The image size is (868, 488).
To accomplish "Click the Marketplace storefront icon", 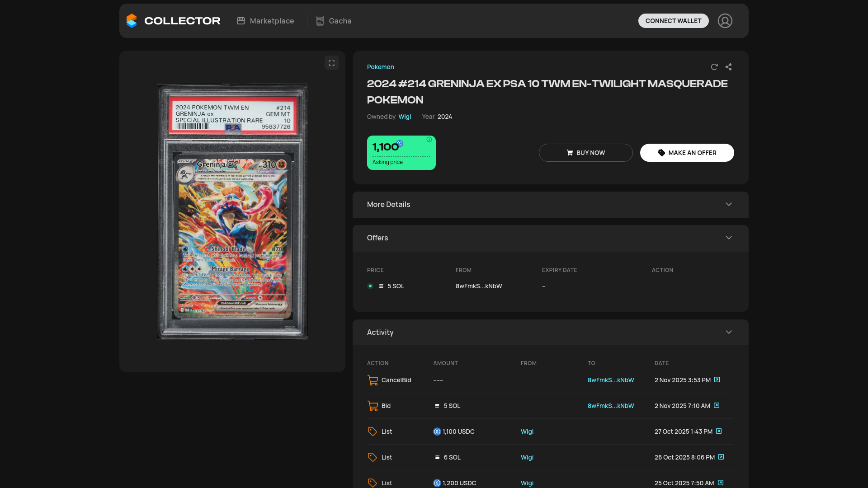I will (x=241, y=21).
